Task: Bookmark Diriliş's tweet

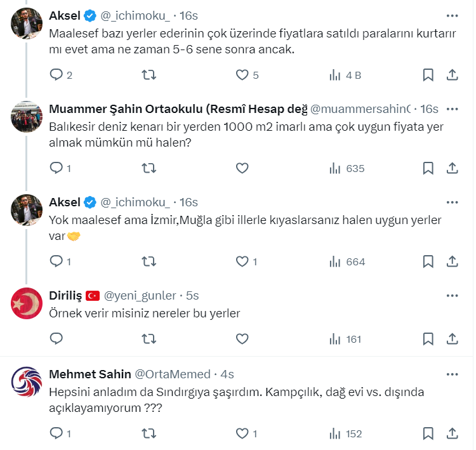Action: pos(428,339)
